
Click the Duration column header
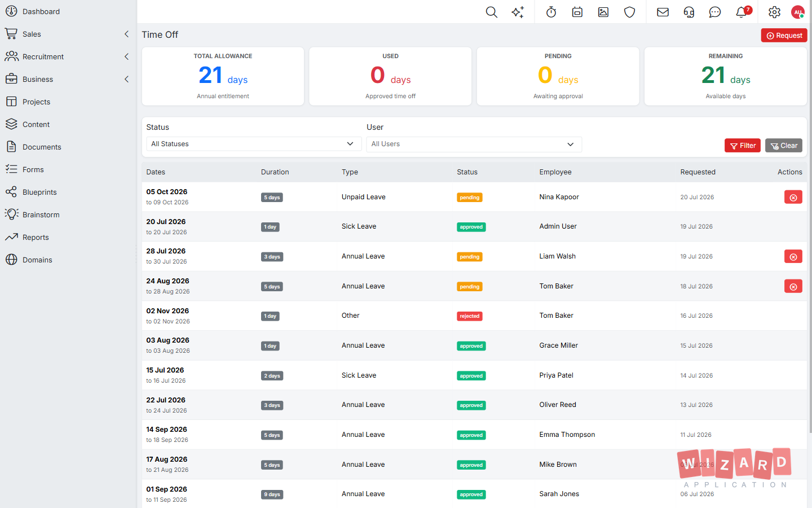(x=275, y=172)
